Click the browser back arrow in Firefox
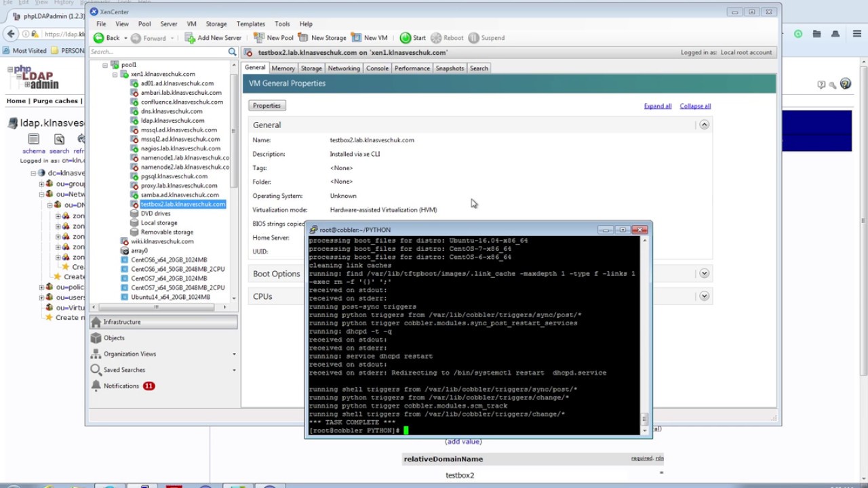This screenshot has height=488, width=868. pos(11,34)
